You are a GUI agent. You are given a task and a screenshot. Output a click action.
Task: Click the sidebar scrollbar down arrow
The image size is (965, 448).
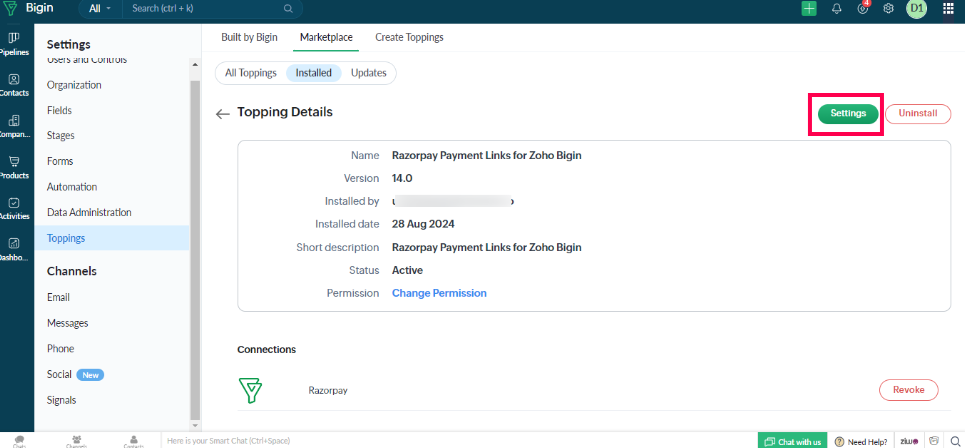point(195,425)
